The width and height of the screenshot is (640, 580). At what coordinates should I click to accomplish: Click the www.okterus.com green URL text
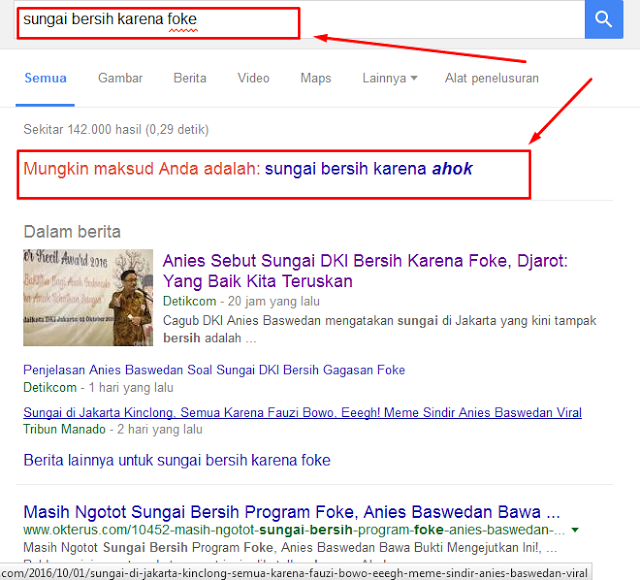(x=294, y=530)
